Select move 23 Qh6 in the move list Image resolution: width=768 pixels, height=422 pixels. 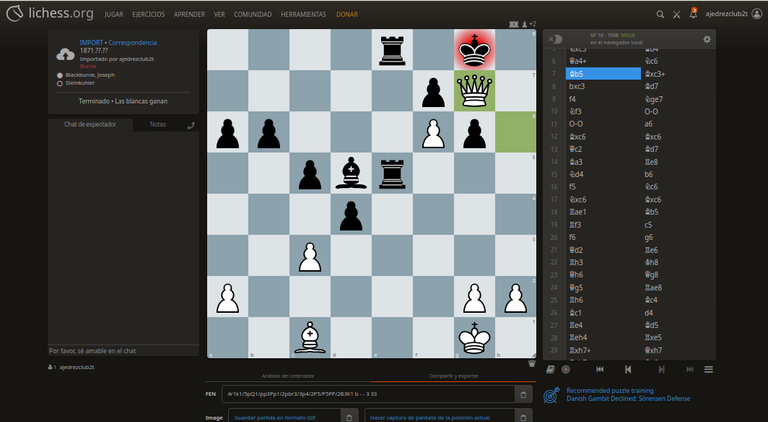pyautogui.click(x=603, y=275)
